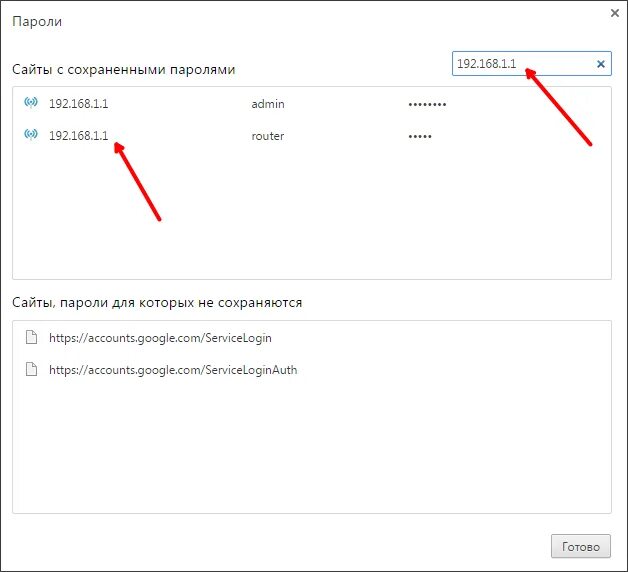The image size is (628, 572).
Task: Click the page icon next to the ServiceLogin URL
Action: click(31, 337)
